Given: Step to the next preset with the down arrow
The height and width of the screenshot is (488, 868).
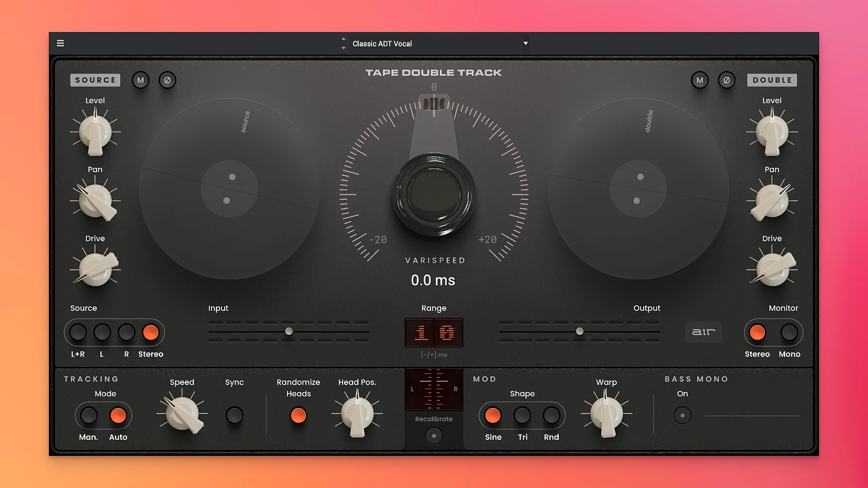Looking at the screenshot, I should coord(344,48).
